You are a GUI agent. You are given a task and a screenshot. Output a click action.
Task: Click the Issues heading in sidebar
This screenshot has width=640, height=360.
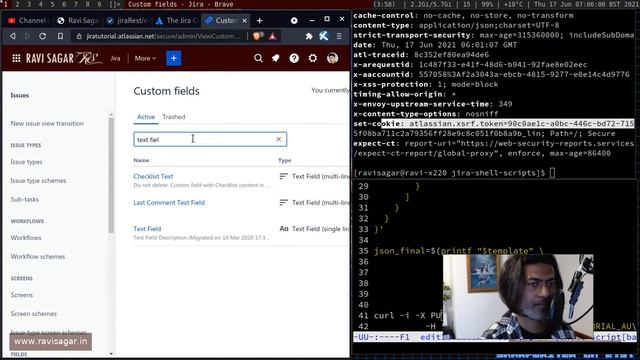point(20,95)
